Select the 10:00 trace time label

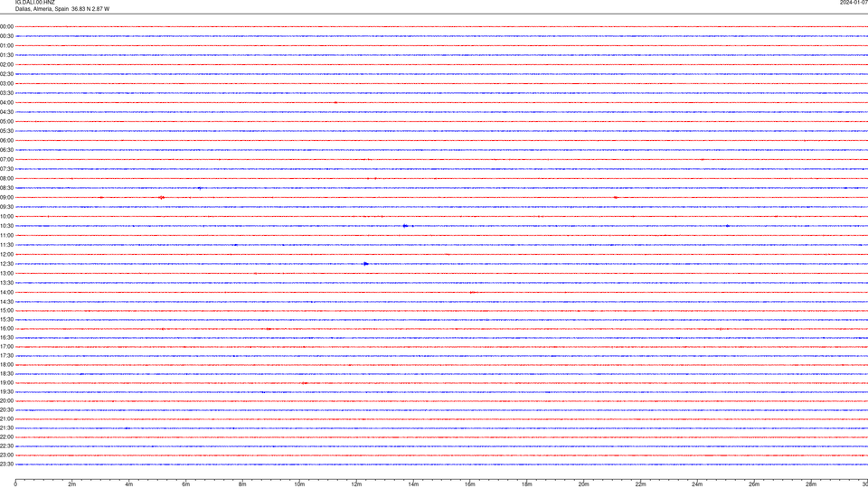(6, 216)
